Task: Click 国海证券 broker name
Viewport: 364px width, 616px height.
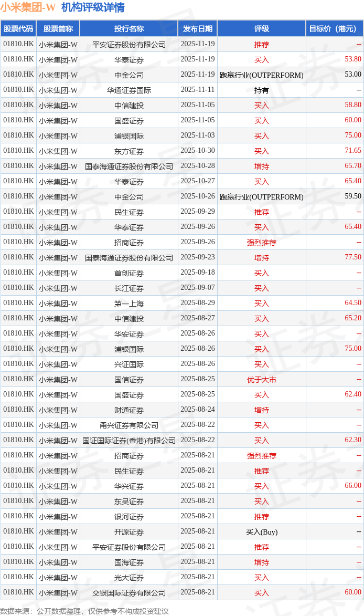Action: (x=129, y=562)
